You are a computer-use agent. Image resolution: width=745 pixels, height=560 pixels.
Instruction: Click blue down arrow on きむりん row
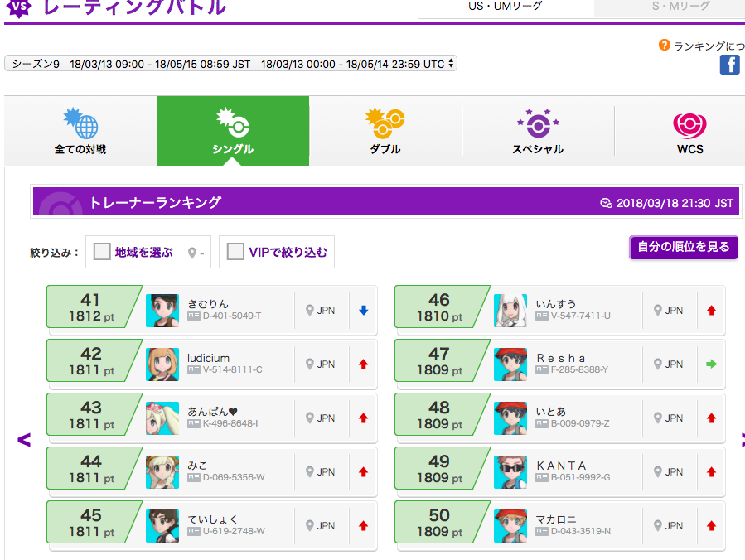(364, 311)
